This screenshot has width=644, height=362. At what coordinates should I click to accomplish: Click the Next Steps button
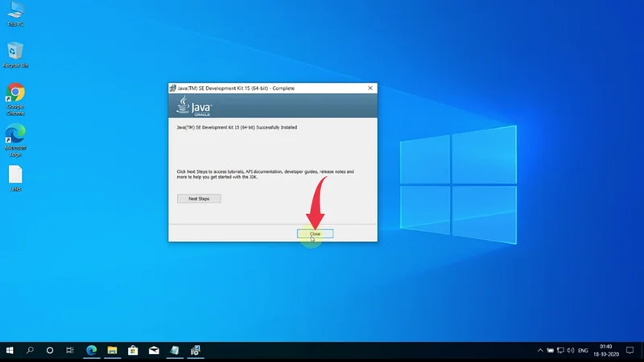pyautogui.click(x=199, y=198)
